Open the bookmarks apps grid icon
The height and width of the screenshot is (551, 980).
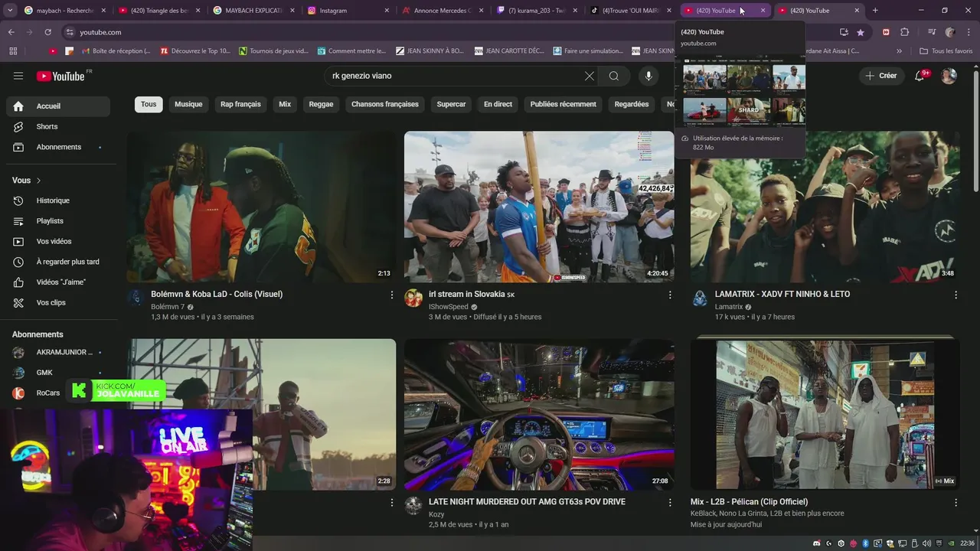click(x=13, y=51)
